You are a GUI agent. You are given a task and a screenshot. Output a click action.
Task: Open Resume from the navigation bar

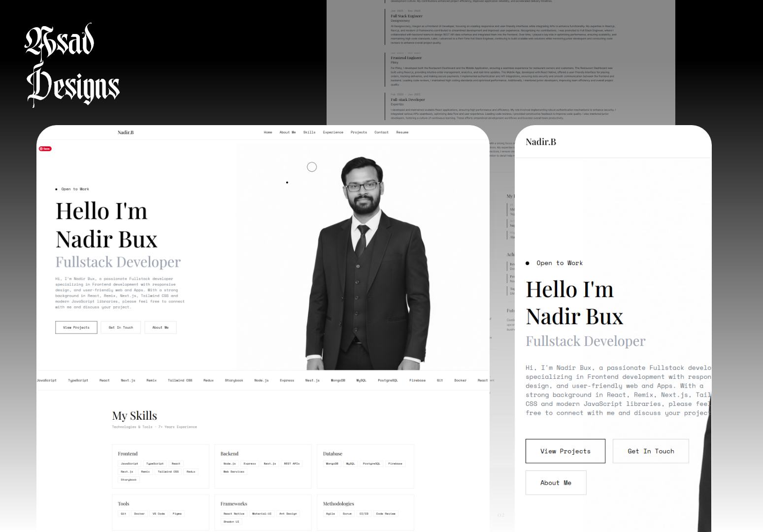coord(402,132)
